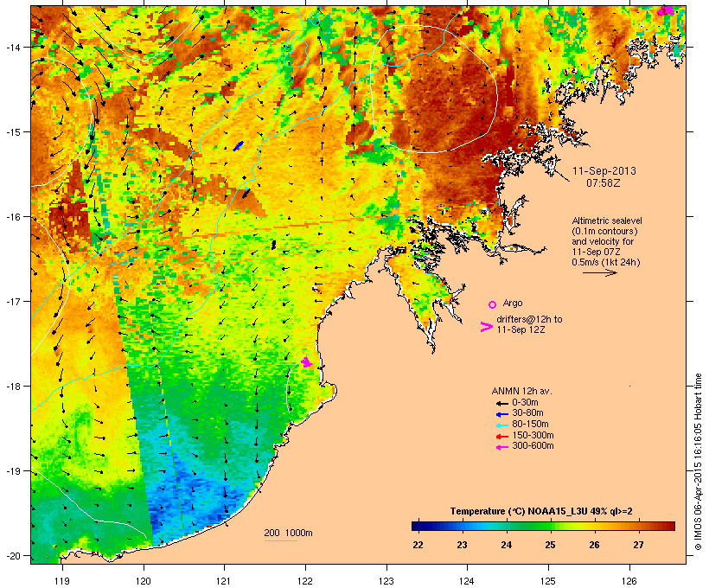This screenshot has height=588, width=709.
Task: Click the colorbar tick label 24
Action: pos(506,545)
